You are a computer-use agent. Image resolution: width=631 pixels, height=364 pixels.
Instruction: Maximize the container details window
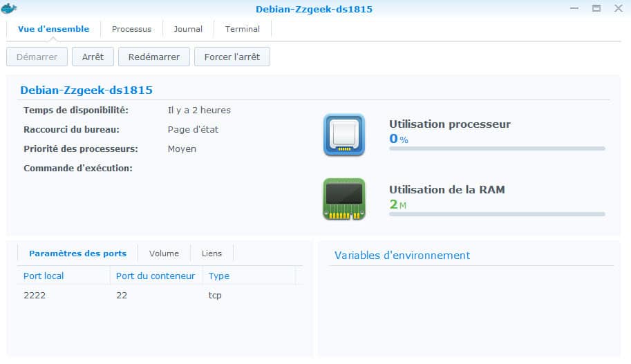coord(596,8)
